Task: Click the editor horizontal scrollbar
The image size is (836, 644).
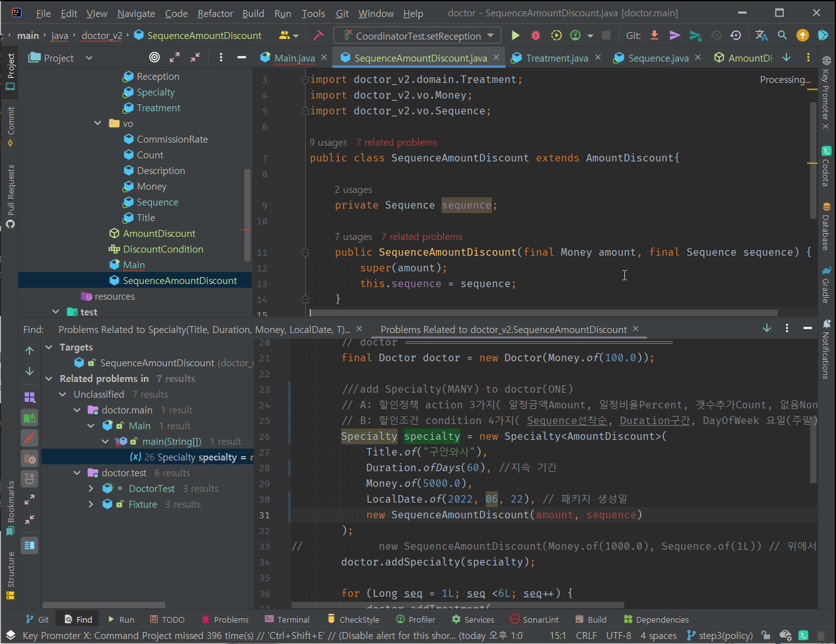Action: pyautogui.click(x=543, y=312)
